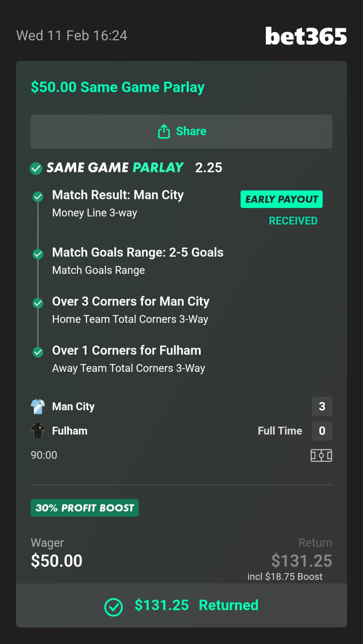Screen dimensions: 363x644
Task: Click the $131.25 Returned banner
Action: [196, 606]
